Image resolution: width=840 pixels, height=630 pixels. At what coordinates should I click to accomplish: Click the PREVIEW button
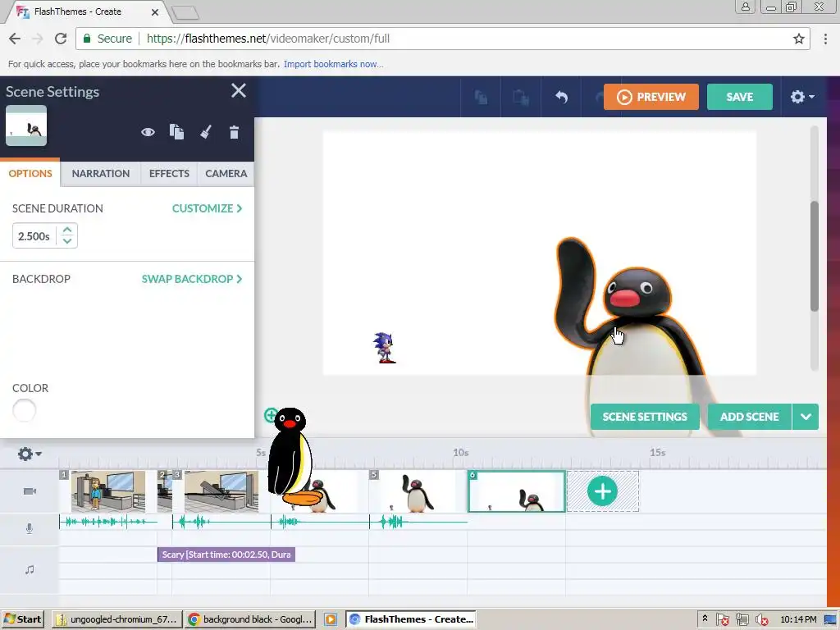pos(651,97)
